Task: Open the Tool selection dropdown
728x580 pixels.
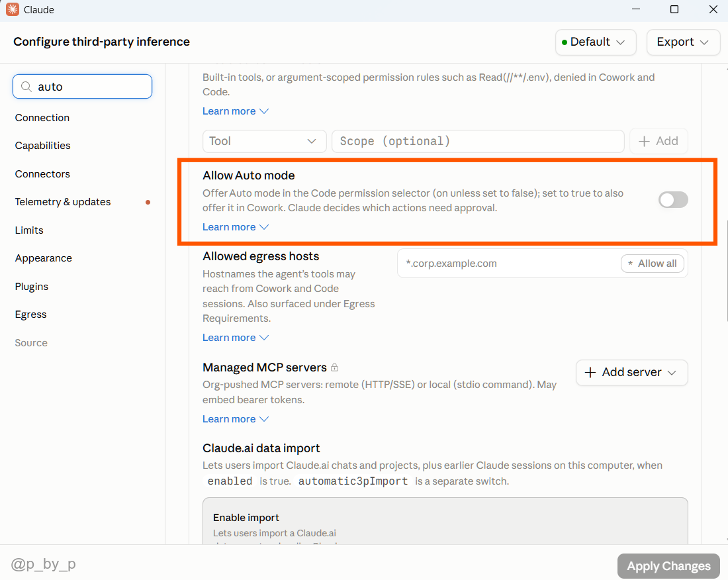Action: (264, 141)
